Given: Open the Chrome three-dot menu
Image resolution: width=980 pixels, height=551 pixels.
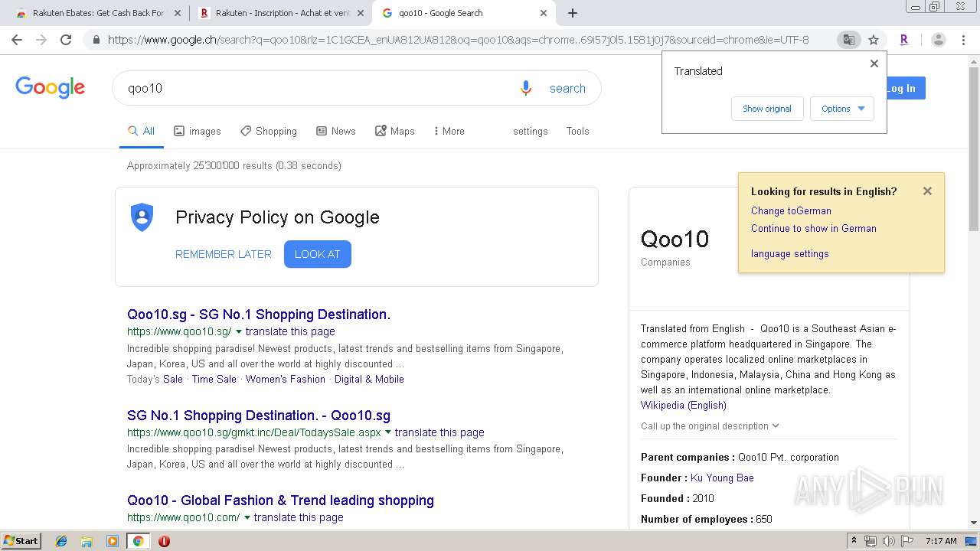Looking at the screenshot, I should coord(964,40).
